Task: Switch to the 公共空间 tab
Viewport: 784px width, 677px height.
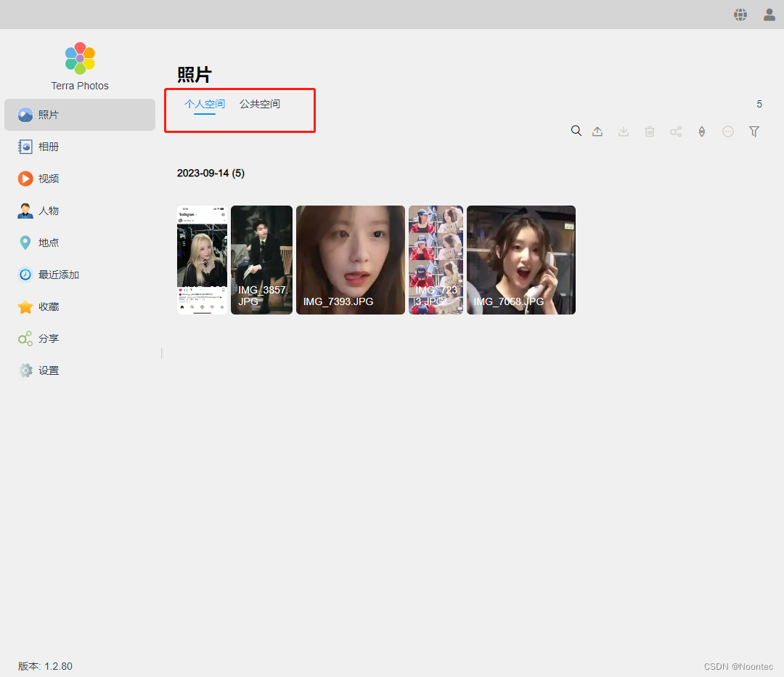Action: pos(260,104)
